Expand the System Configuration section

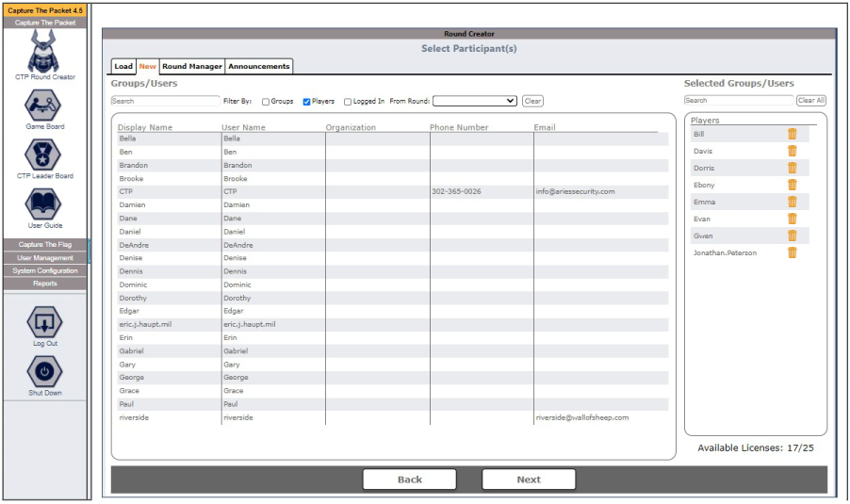(45, 270)
